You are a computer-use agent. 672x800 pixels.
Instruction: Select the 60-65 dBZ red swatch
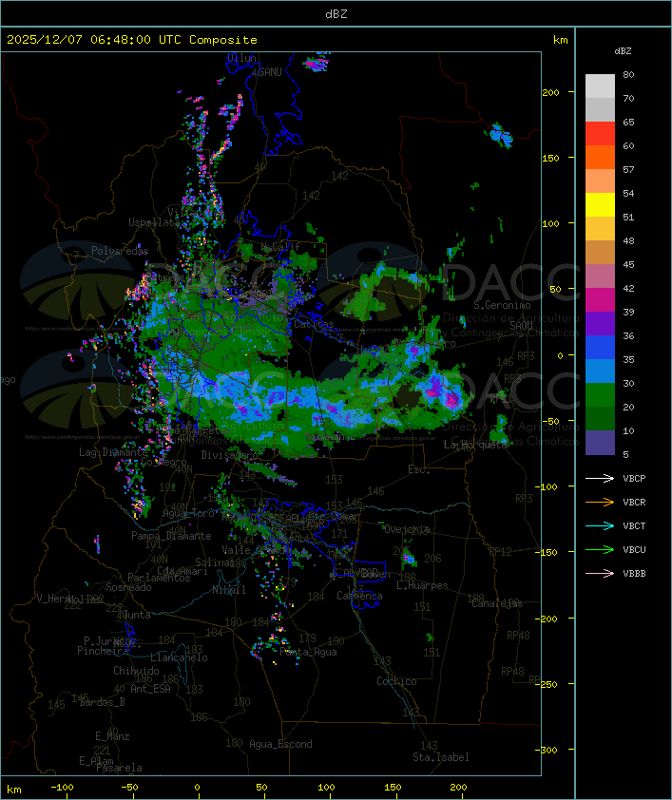pyautogui.click(x=600, y=134)
